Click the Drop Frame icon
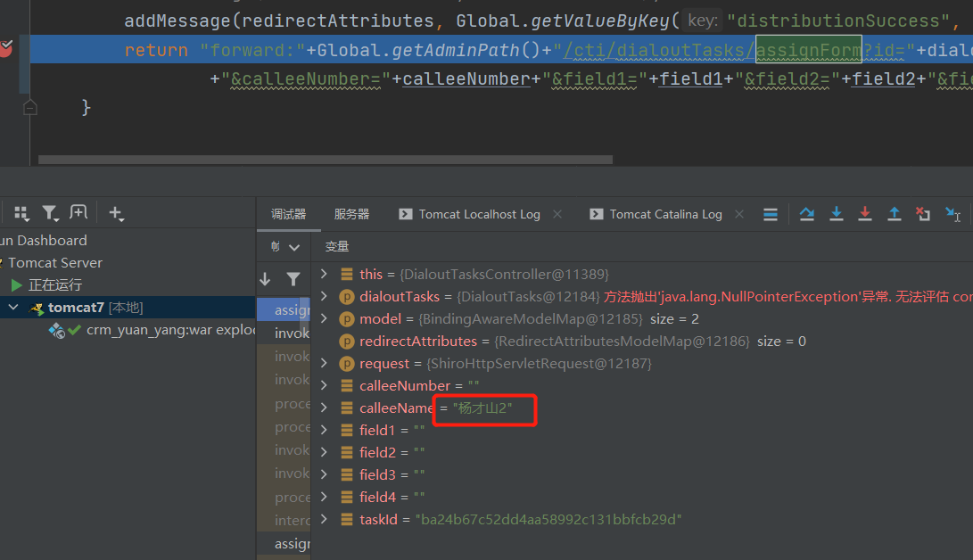 click(923, 213)
